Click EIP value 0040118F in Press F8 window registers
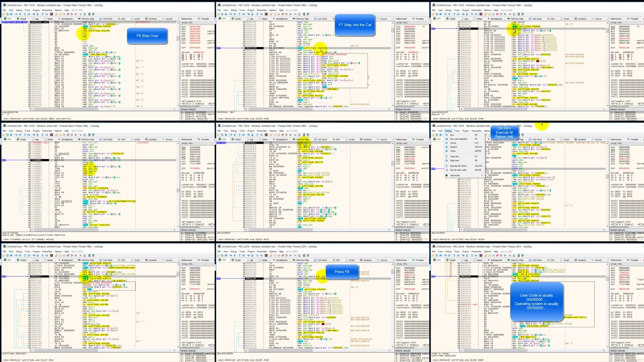Image resolution: width=644 pixels, height=362 pixels. pyautogui.click(x=410, y=289)
